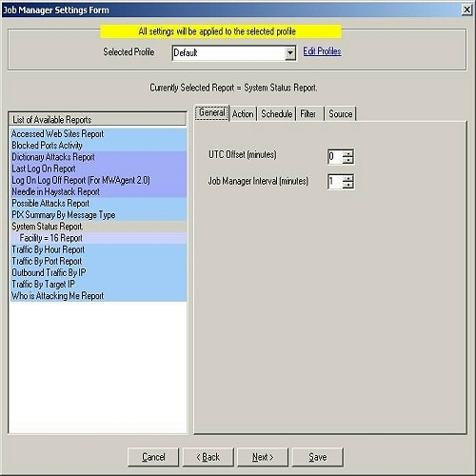Switch to the Action tab

coord(243,113)
